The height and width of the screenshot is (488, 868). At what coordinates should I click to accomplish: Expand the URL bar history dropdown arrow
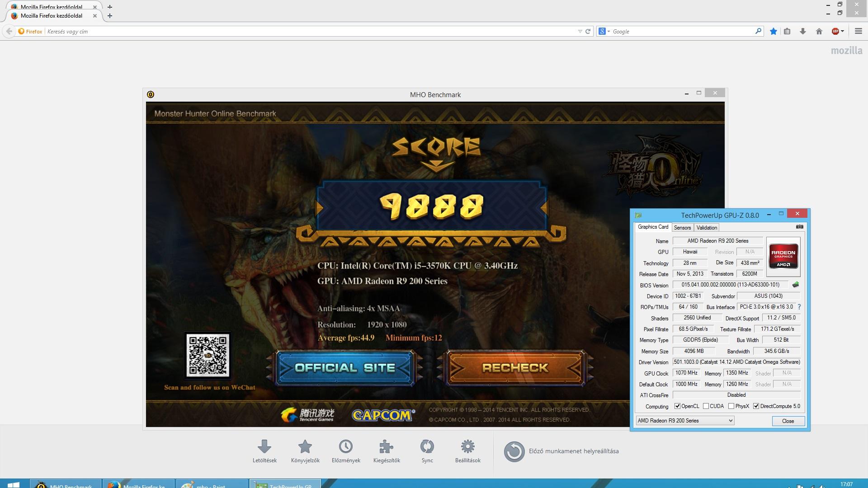580,31
